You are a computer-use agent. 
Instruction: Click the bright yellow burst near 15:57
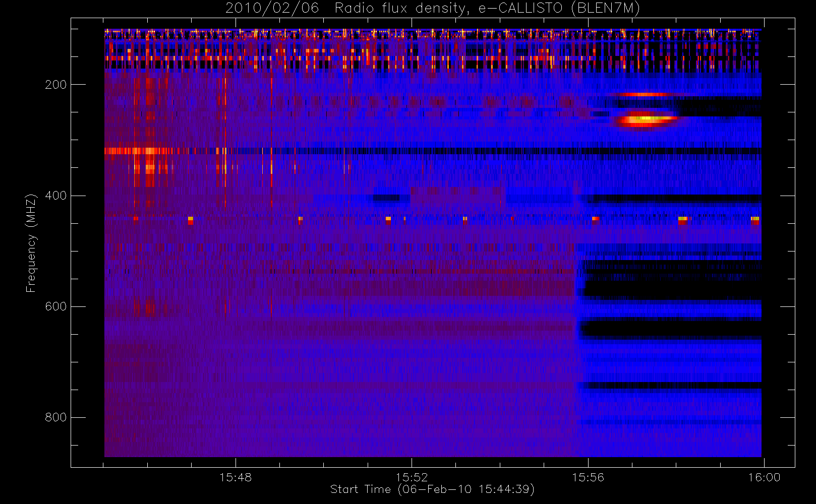tap(646, 119)
